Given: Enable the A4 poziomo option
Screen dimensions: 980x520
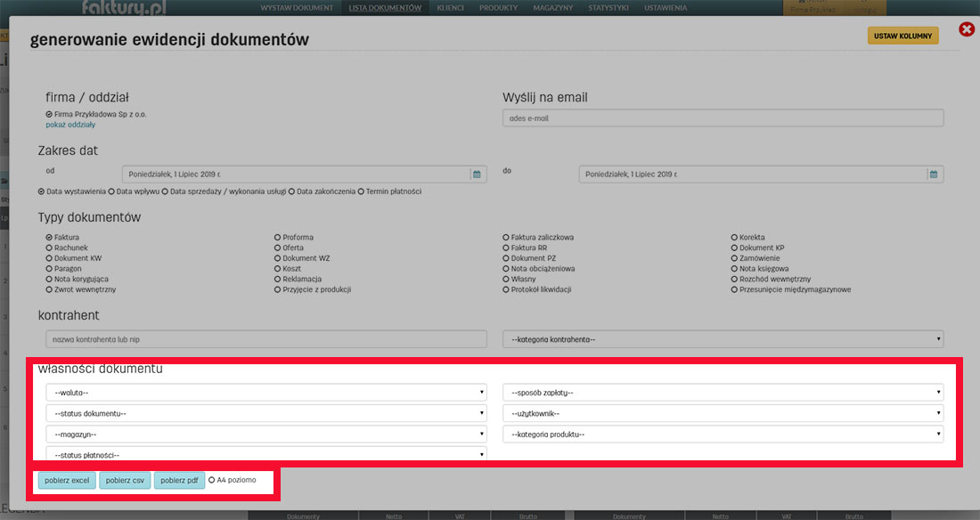Looking at the screenshot, I should (212, 480).
